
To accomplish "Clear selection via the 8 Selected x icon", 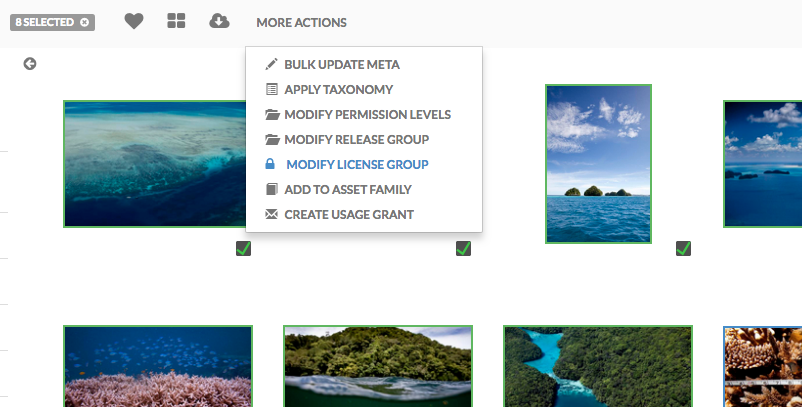I will point(84,22).
